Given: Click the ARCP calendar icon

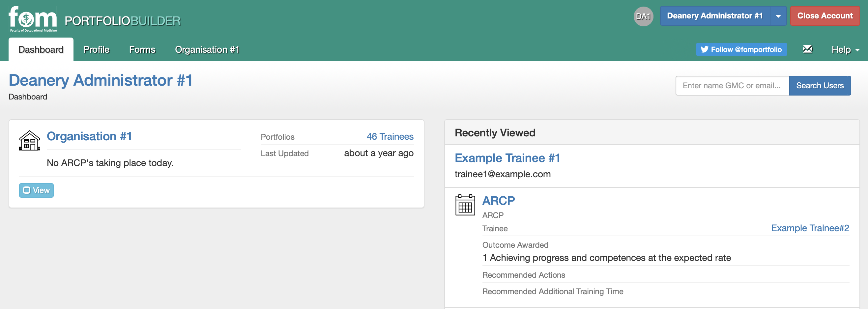Looking at the screenshot, I should [x=465, y=205].
